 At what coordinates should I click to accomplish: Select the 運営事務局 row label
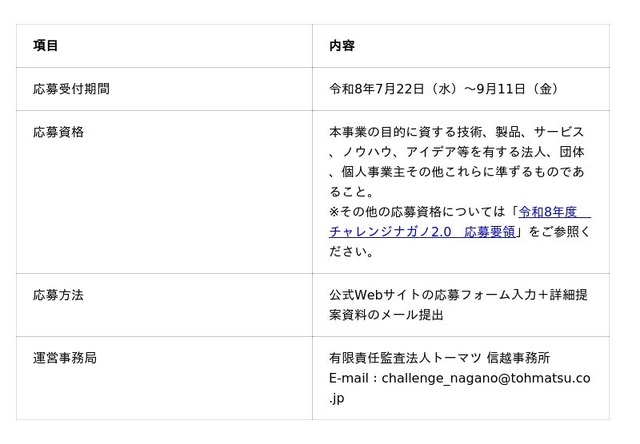[65, 358]
